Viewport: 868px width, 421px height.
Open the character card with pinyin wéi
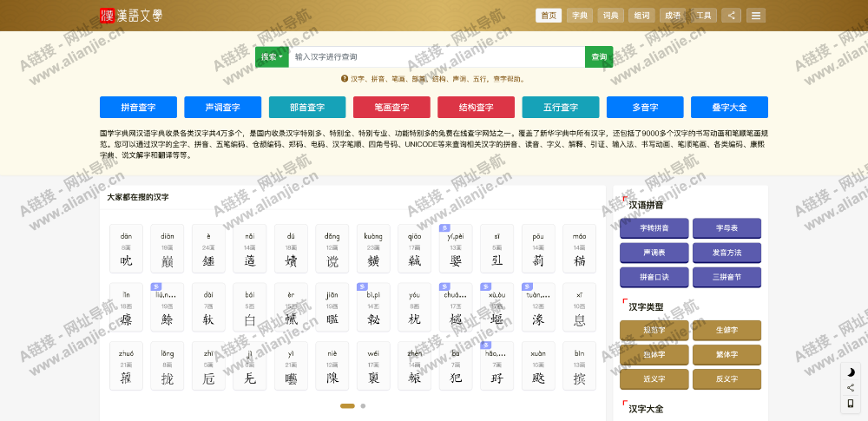pos(373,366)
